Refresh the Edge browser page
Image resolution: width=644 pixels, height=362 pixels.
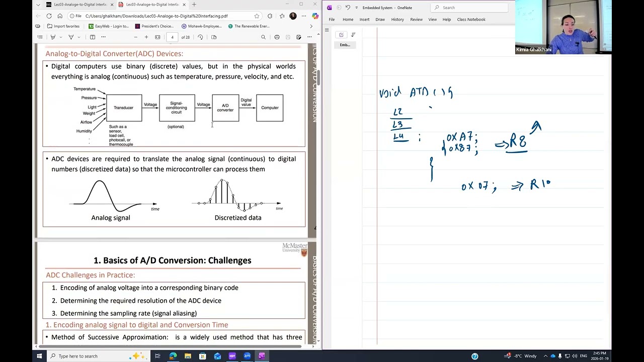pos(50,16)
